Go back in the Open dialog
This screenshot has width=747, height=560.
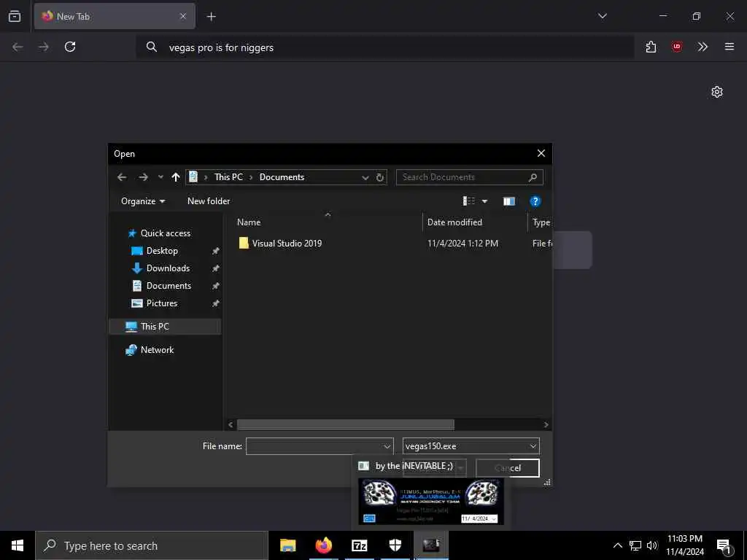[x=122, y=177]
